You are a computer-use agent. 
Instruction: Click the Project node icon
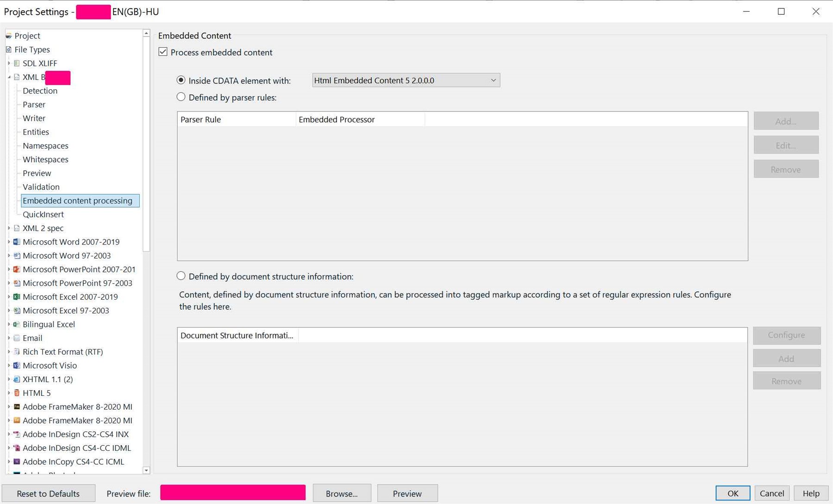tap(8, 36)
